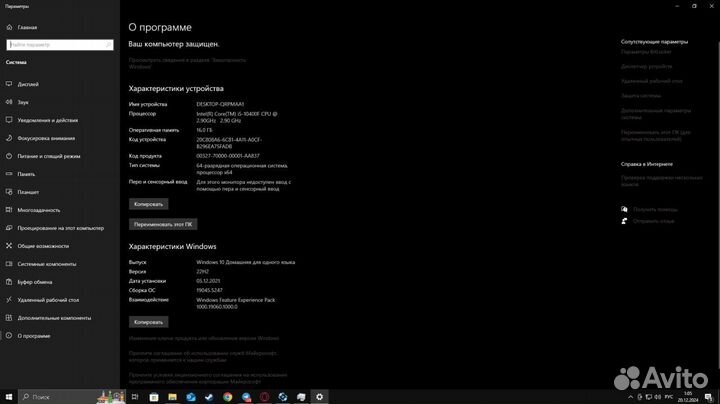Click Переименовать этот ПК button
This screenshot has height=404, width=720.
coord(163,224)
